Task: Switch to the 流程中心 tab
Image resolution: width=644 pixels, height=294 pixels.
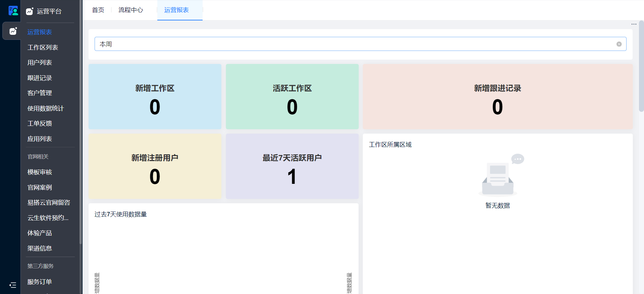Action: pyautogui.click(x=130, y=10)
